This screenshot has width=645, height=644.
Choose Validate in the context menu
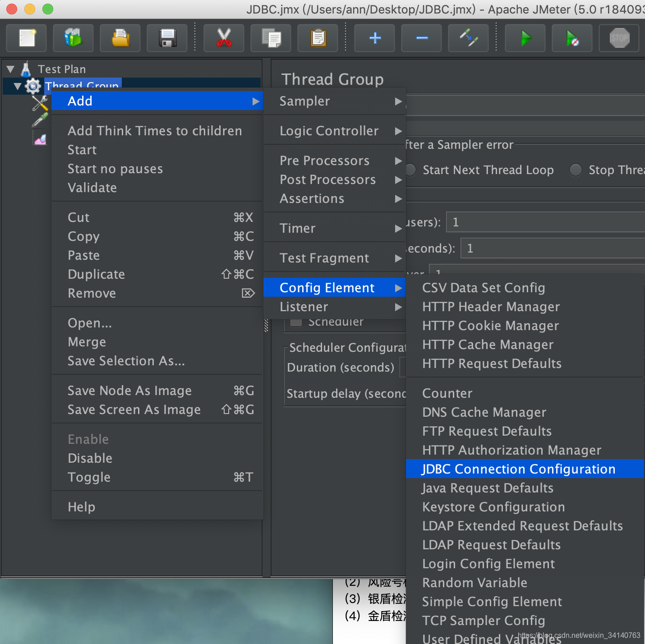click(157, 188)
